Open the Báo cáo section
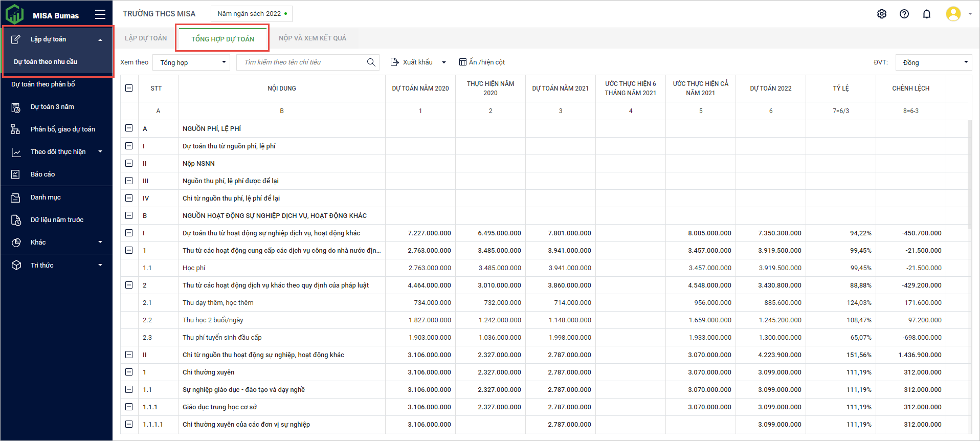980x441 pixels. coord(42,174)
